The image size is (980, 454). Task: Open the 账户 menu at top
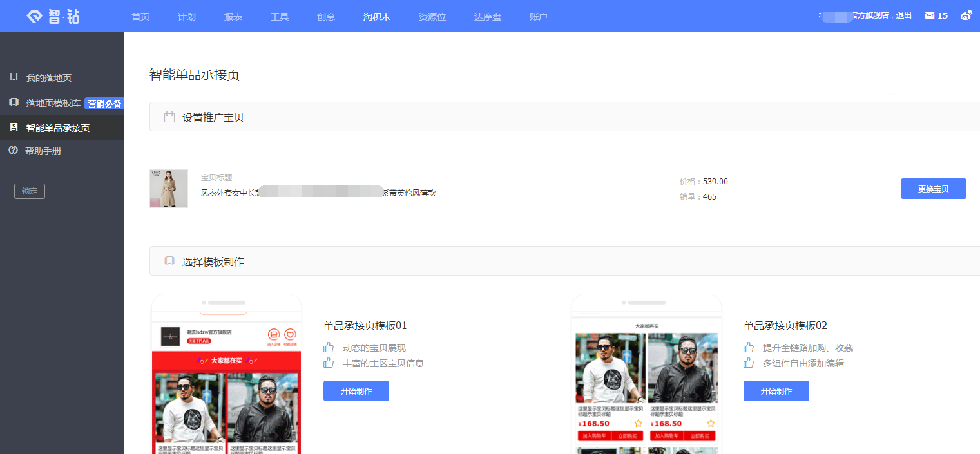539,17
